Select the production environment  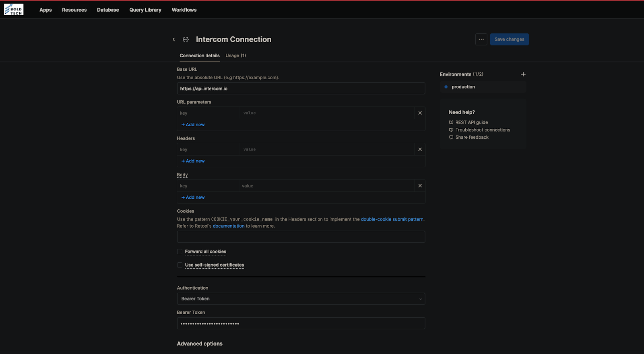click(483, 87)
